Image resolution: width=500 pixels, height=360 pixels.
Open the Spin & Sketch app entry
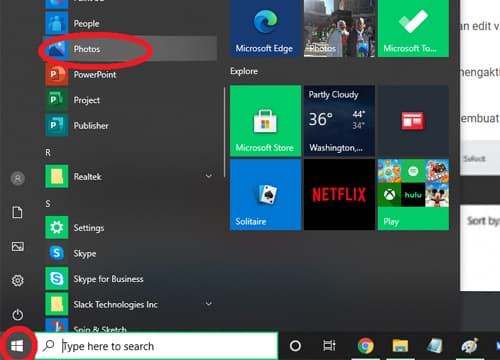131,325
